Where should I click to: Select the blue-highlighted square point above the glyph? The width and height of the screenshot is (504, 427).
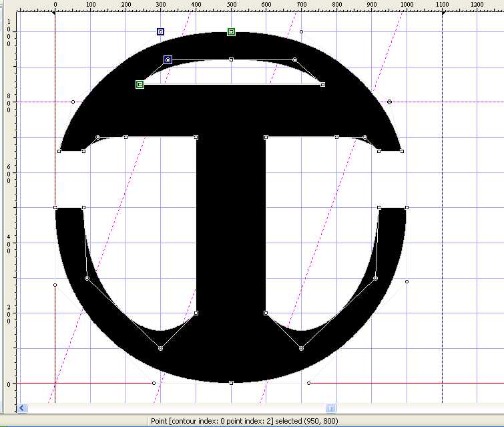tap(160, 31)
